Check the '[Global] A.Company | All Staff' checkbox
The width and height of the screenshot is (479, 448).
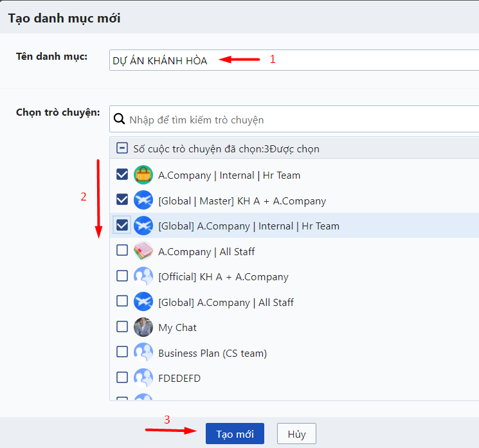coord(122,301)
